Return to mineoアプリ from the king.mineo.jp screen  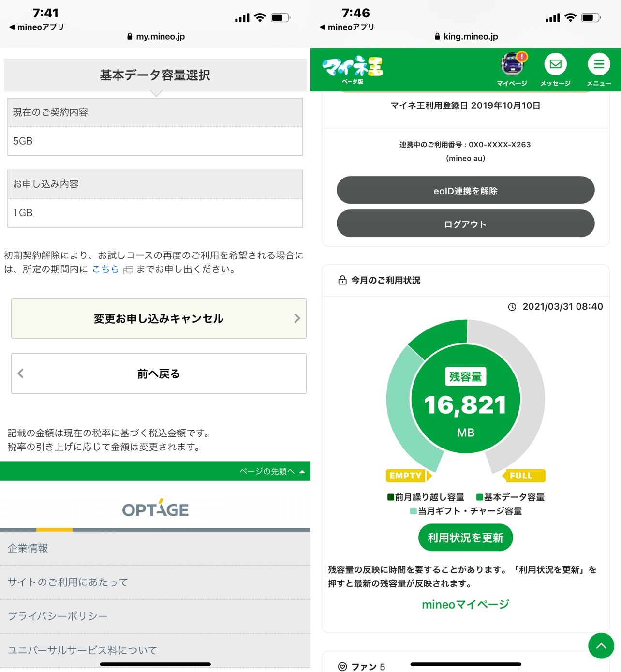point(347,27)
